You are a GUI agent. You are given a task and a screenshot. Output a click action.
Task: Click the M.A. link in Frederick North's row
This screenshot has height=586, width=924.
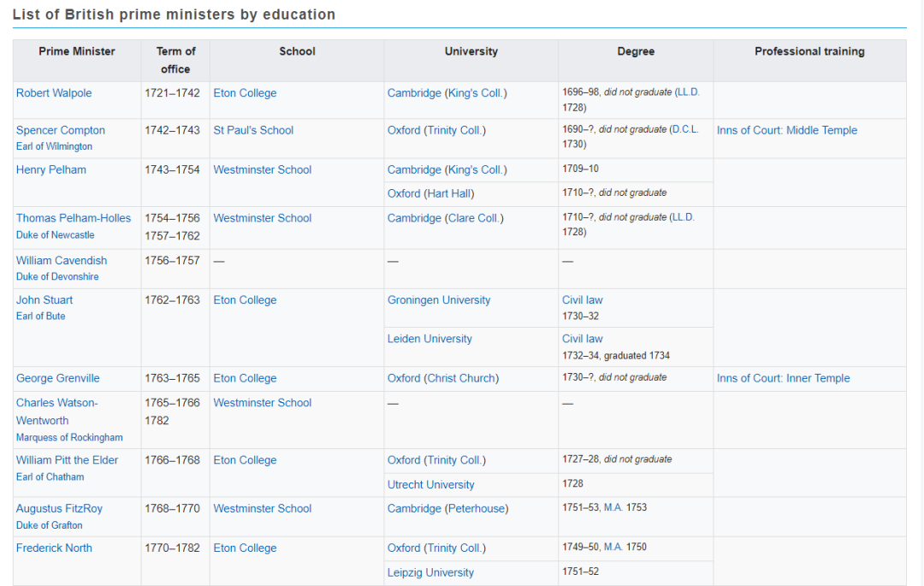point(613,547)
